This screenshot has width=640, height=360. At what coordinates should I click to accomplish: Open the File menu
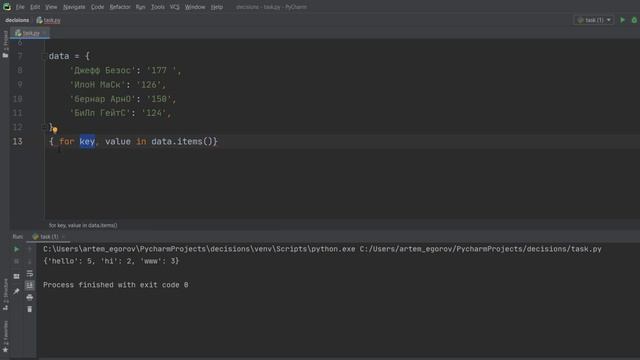(20, 7)
